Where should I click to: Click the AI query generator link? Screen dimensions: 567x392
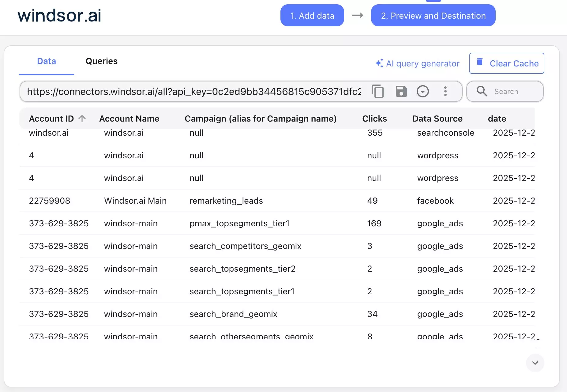coord(422,63)
